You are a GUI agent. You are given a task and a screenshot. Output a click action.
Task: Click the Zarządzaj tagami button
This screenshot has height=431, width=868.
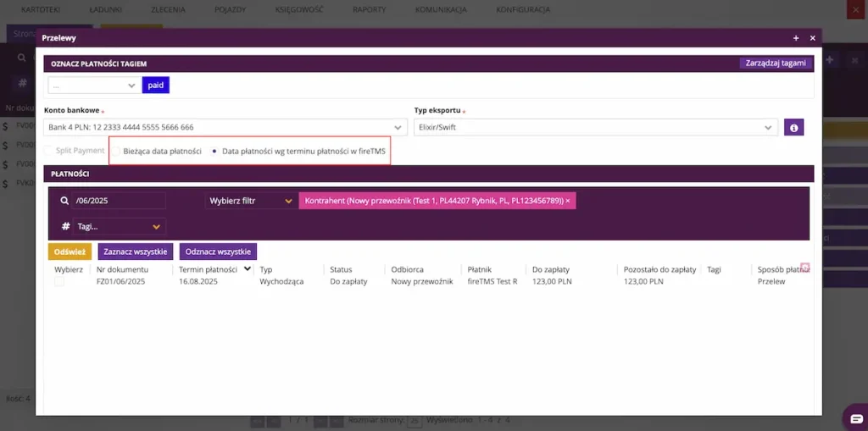click(x=776, y=63)
